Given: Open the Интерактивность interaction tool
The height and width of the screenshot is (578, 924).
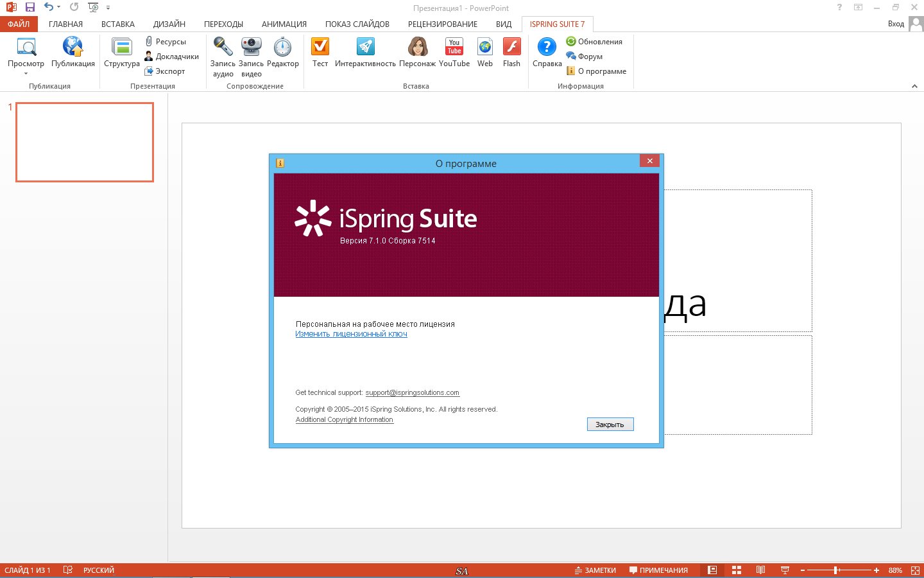Looking at the screenshot, I should pyautogui.click(x=365, y=48).
